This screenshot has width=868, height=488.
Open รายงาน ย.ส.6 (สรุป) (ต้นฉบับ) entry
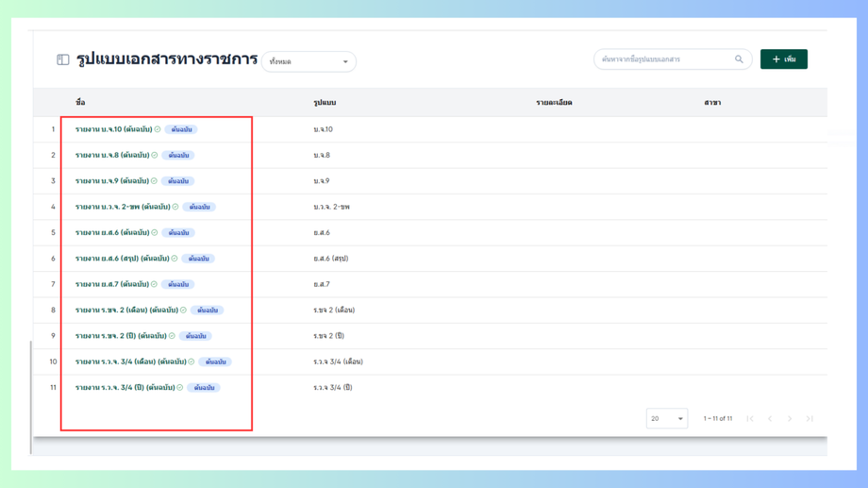tap(123, 259)
